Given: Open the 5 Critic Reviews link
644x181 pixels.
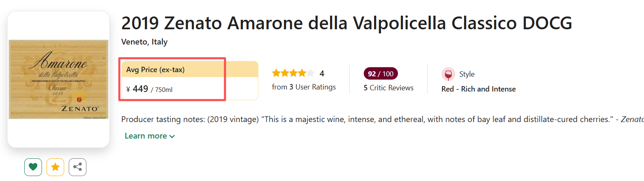Looking at the screenshot, I should (388, 88).
